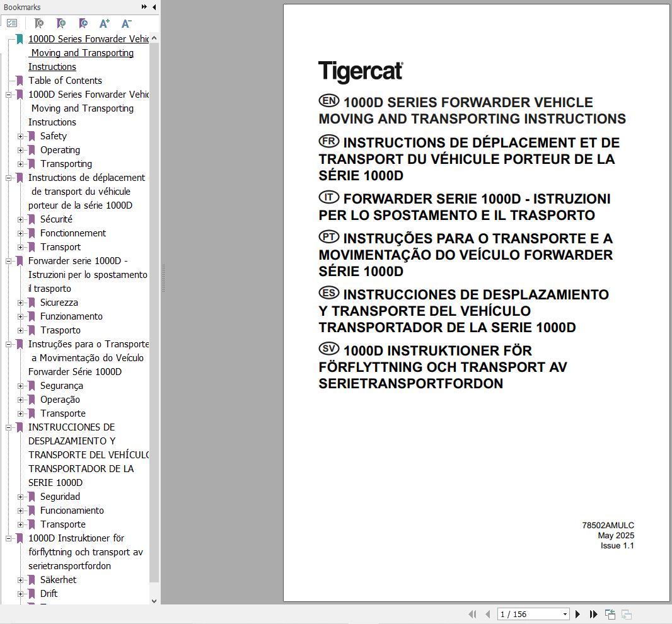Expand the Safety bookmark node
Screen dimensions: 672x624
pos(21,136)
